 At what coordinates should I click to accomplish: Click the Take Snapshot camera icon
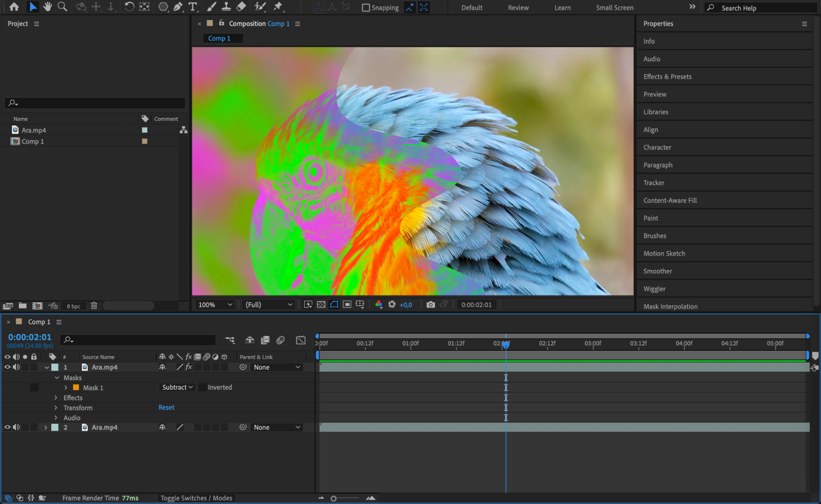click(x=430, y=305)
